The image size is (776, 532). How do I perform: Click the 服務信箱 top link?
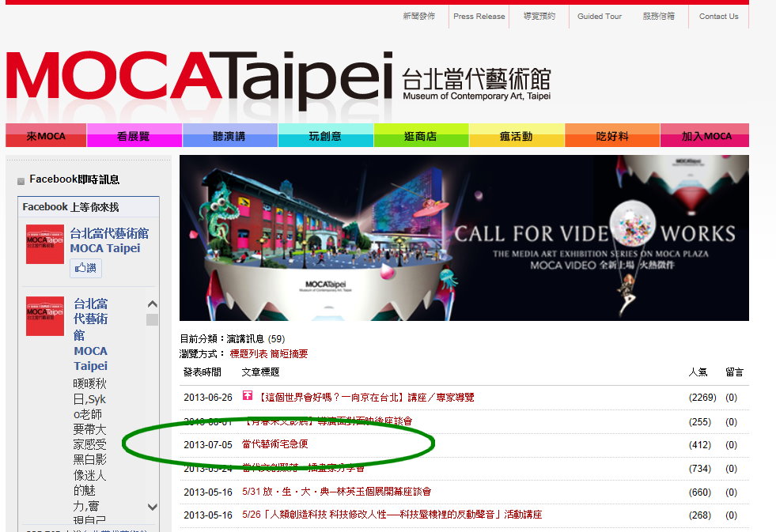659,17
